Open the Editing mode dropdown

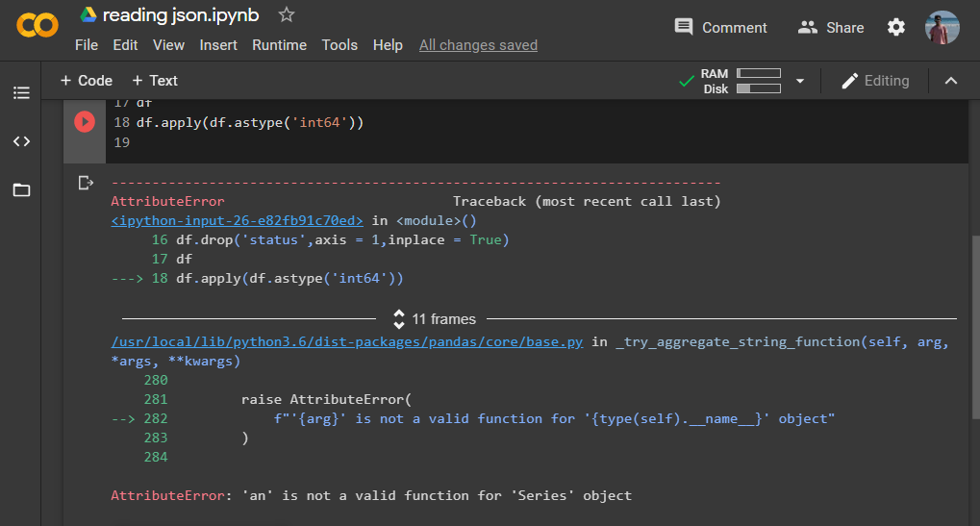[874, 81]
